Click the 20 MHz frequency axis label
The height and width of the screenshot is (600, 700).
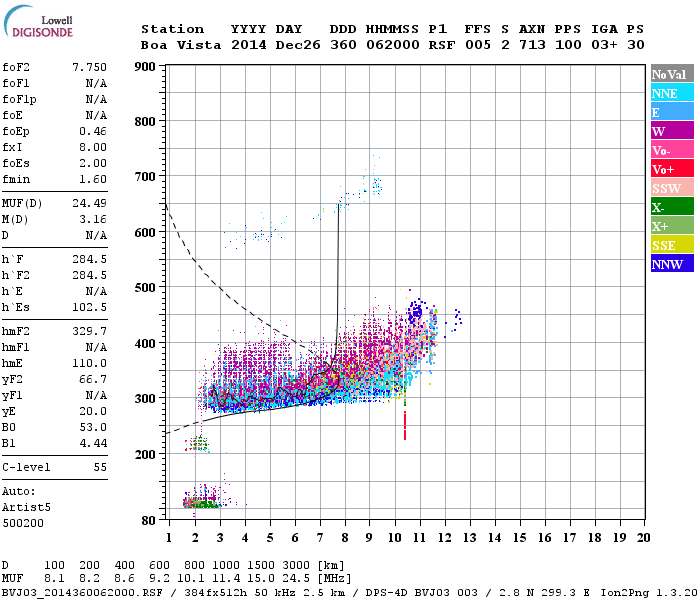[x=643, y=538]
